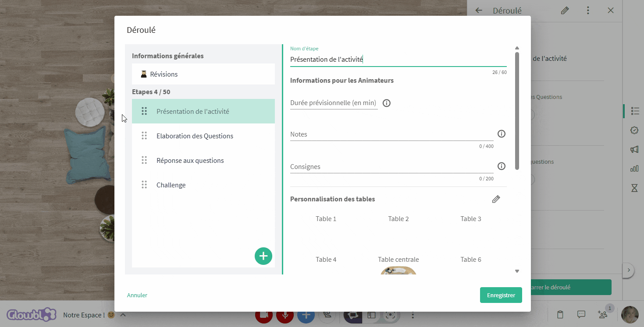
Task: Open the hourglass timer tool in sidebar
Action: click(634, 188)
